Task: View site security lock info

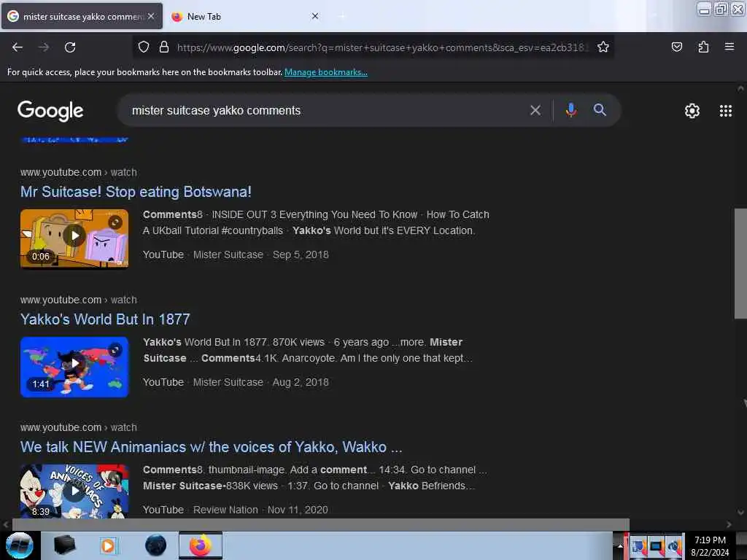Action: pyautogui.click(x=164, y=47)
